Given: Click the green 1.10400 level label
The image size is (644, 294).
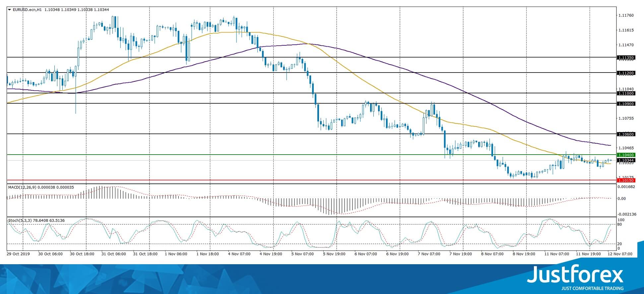Looking at the screenshot, I should click(625, 155).
